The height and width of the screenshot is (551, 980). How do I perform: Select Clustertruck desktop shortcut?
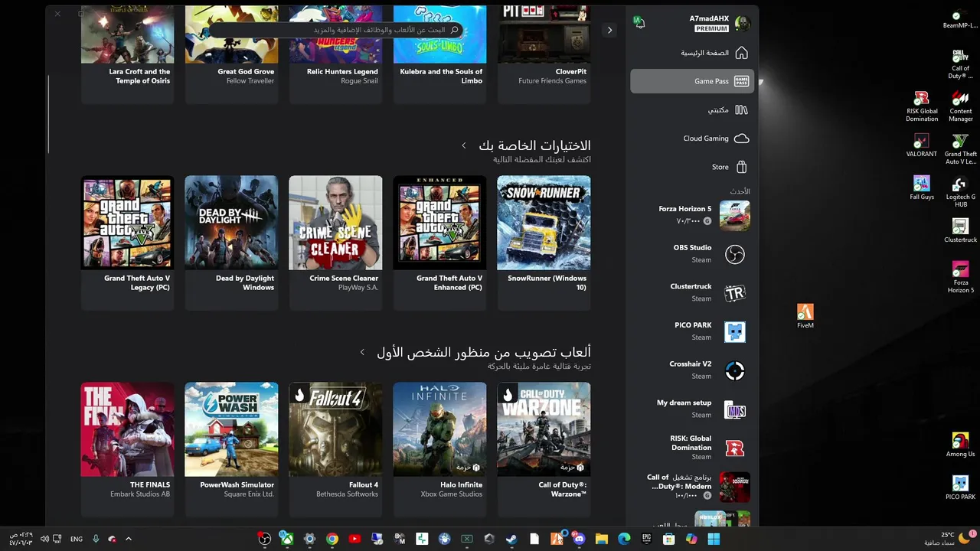tap(960, 231)
